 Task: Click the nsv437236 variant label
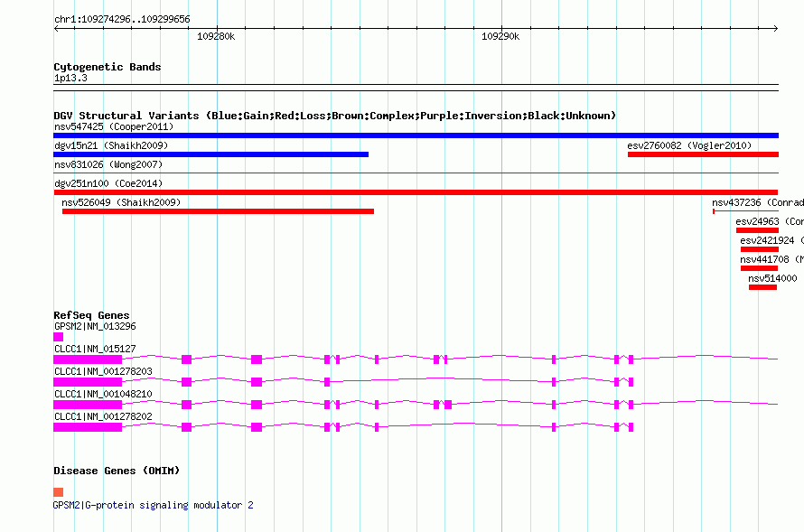click(758, 202)
